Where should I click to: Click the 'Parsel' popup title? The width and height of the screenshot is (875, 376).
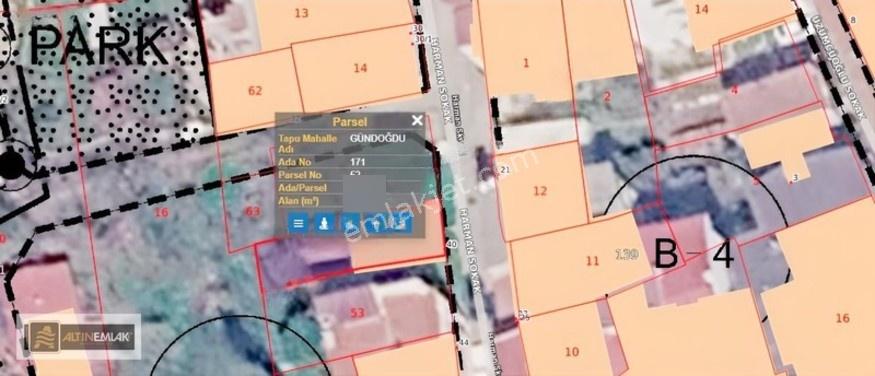pos(350,121)
